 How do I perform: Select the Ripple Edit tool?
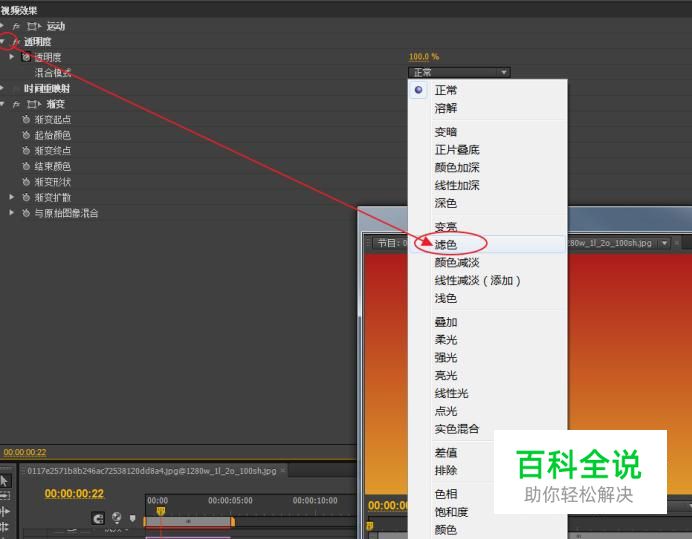pos(4,512)
